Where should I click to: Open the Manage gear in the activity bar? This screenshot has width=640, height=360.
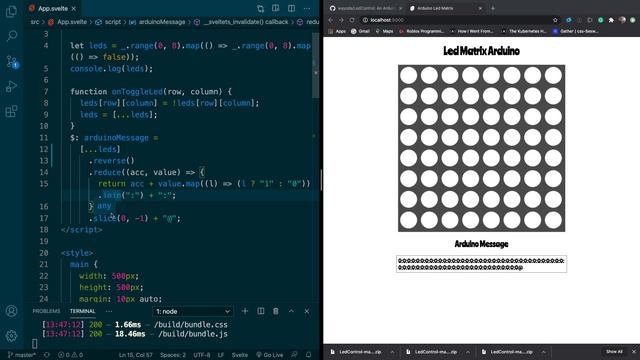point(11,336)
